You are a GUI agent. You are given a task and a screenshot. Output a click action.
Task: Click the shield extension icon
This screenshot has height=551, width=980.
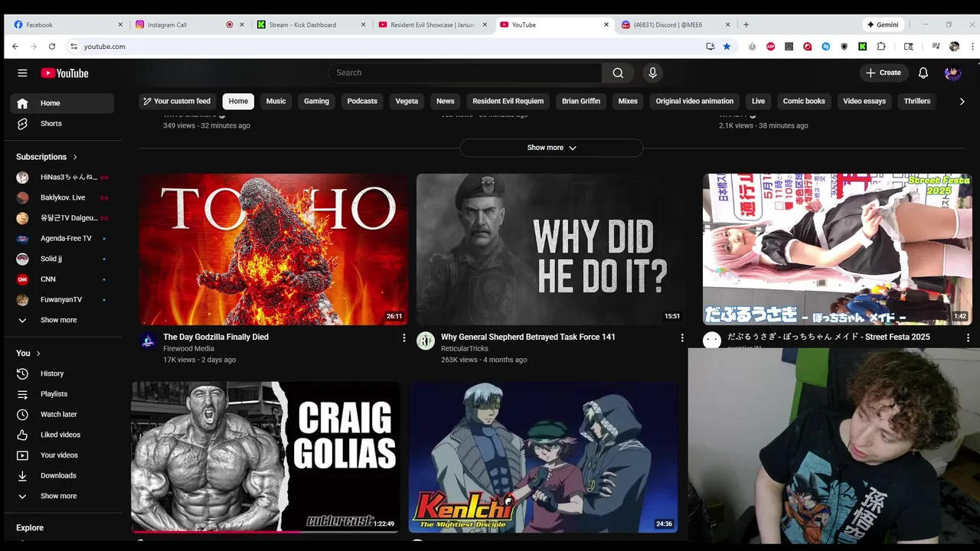click(844, 47)
